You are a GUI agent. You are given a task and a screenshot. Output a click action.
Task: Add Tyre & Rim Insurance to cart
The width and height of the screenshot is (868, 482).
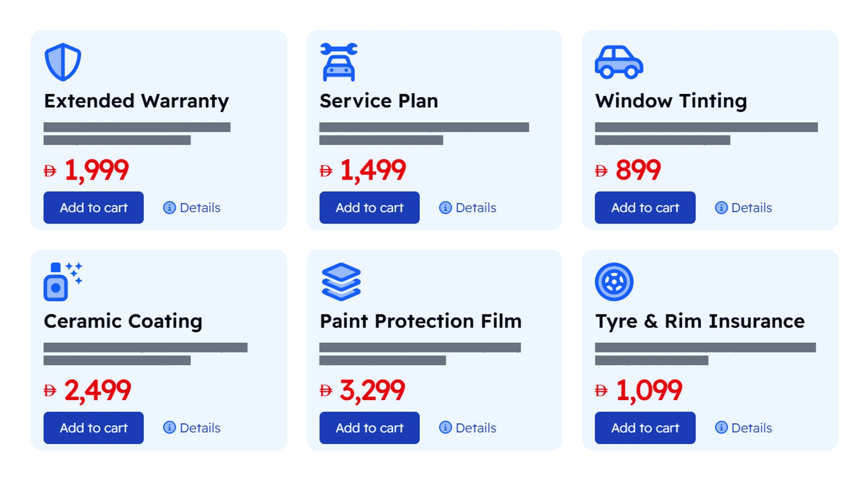click(645, 428)
